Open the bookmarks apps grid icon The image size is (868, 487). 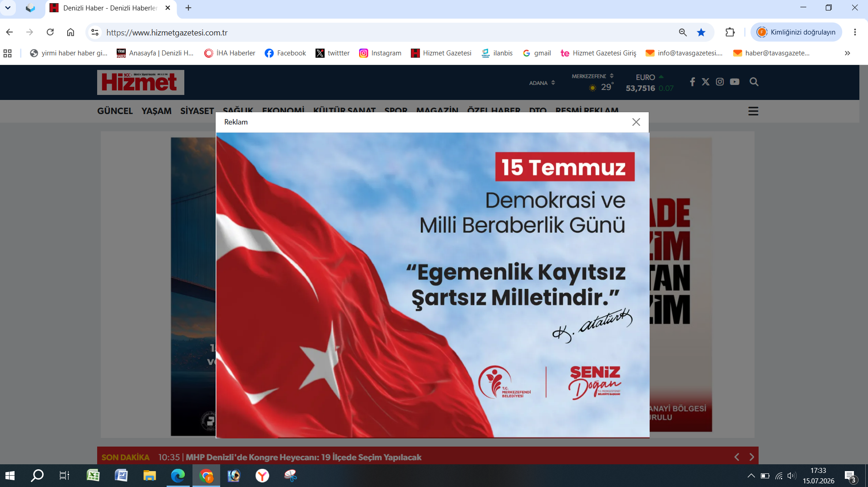[8, 53]
